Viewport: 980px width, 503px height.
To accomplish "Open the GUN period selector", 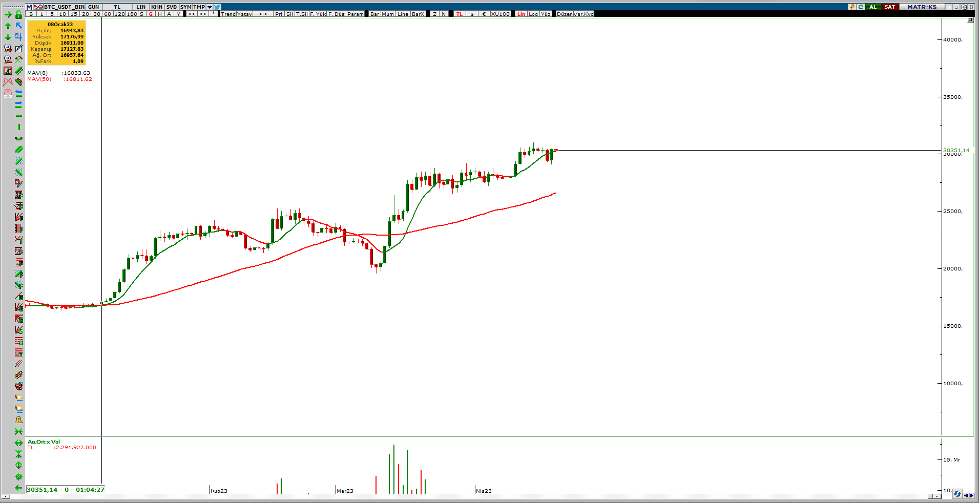I will [x=93, y=7].
